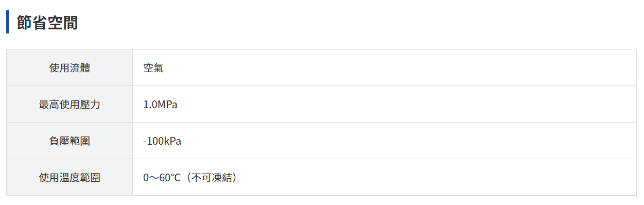Screen dimensions: 644x205
Task: Click the MPa unit in the pressure value
Action: pyautogui.click(x=167, y=105)
